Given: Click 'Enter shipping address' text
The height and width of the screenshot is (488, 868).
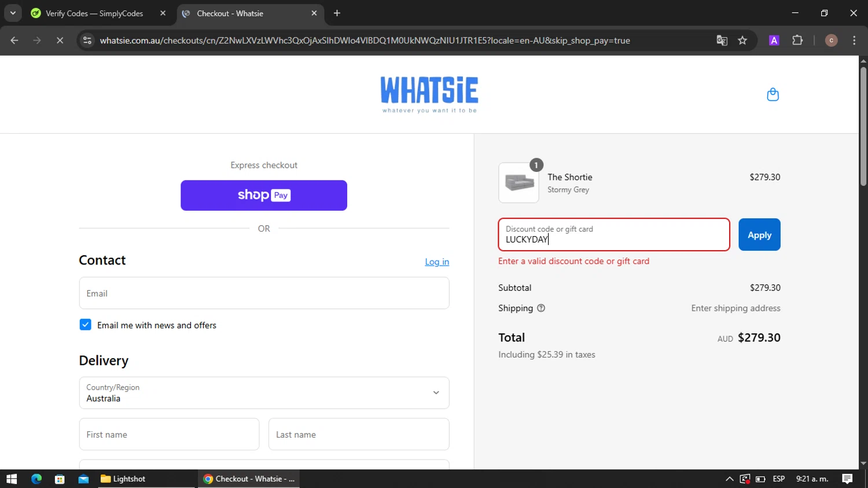Looking at the screenshot, I should point(735,309).
